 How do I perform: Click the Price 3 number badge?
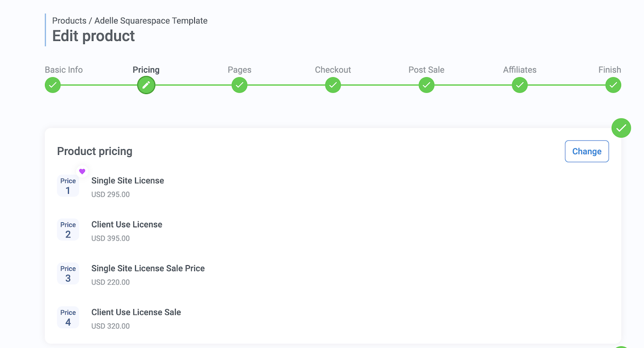68,274
